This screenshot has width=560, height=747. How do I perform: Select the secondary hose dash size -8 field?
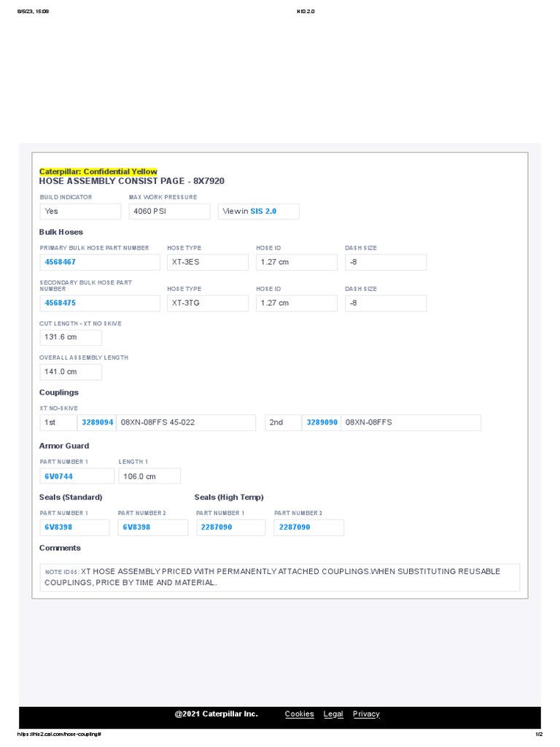click(386, 303)
